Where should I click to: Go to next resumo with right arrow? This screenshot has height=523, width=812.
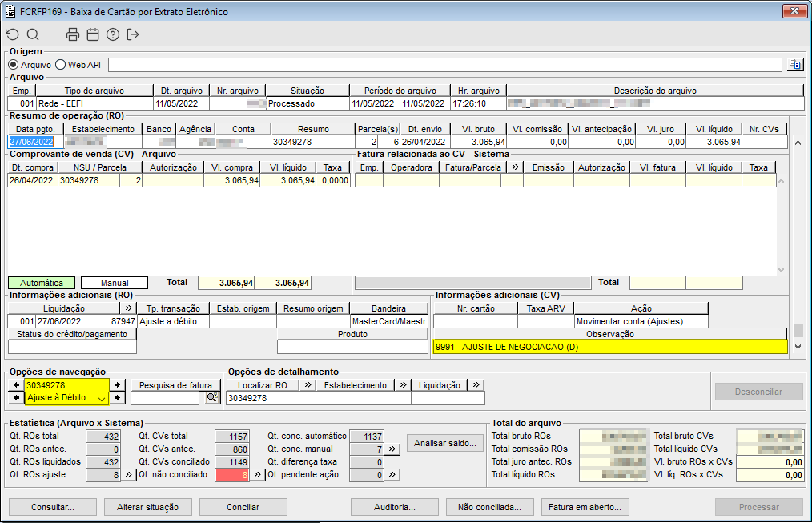(x=118, y=384)
